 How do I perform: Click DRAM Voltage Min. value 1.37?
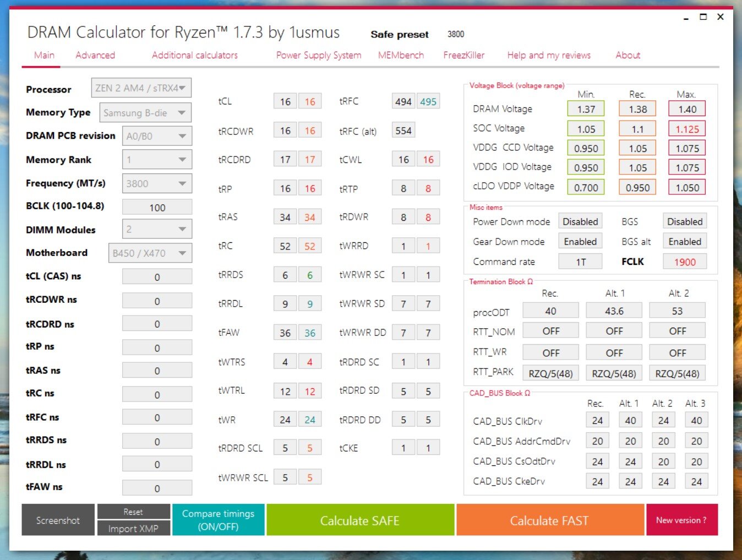tap(586, 109)
